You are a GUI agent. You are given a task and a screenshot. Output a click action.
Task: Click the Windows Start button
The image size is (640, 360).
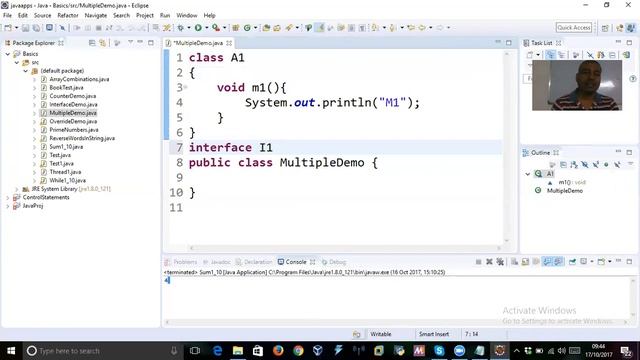11,351
